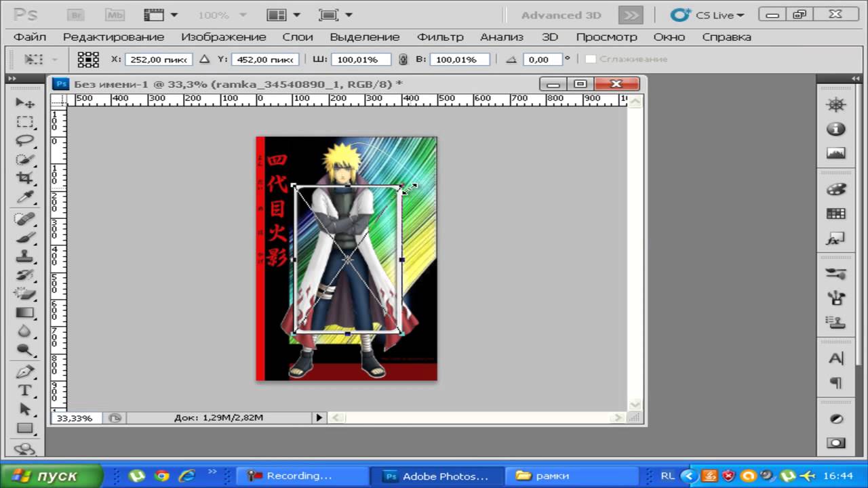Open the Paragraph panel icon

pyautogui.click(x=835, y=383)
